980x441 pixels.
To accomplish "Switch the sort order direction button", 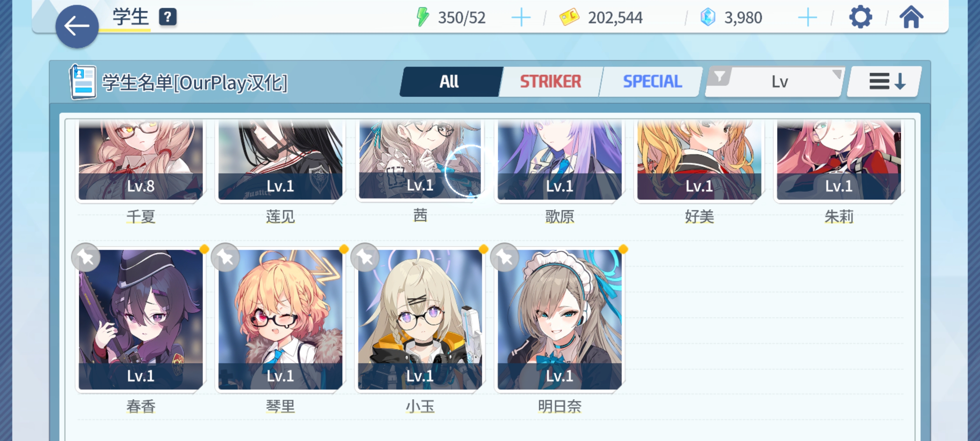I will click(x=885, y=82).
